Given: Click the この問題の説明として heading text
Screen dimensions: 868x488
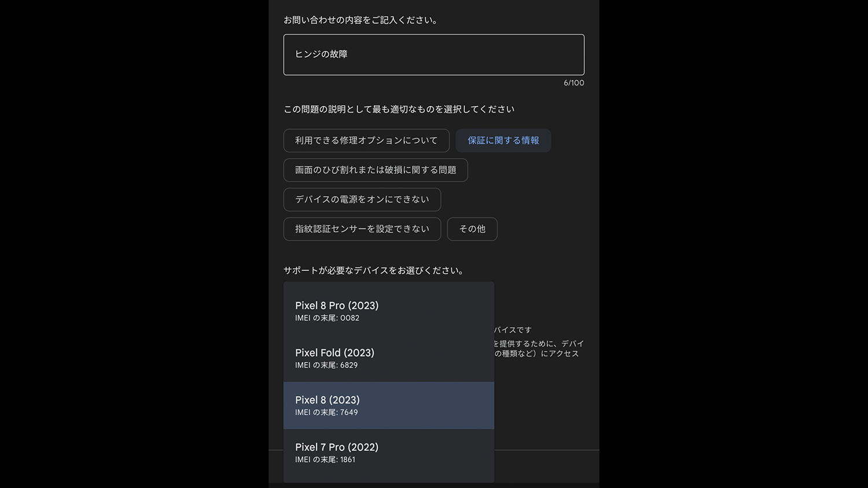Looking at the screenshot, I should (x=399, y=109).
